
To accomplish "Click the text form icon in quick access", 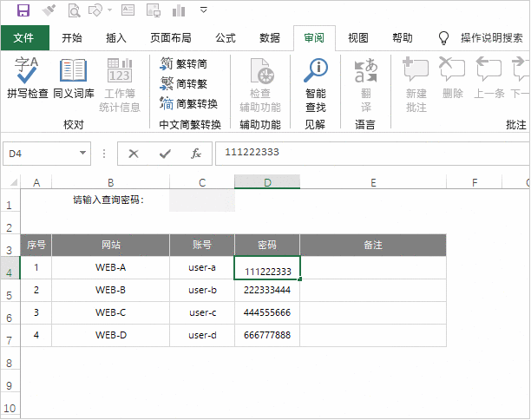I will (128, 10).
